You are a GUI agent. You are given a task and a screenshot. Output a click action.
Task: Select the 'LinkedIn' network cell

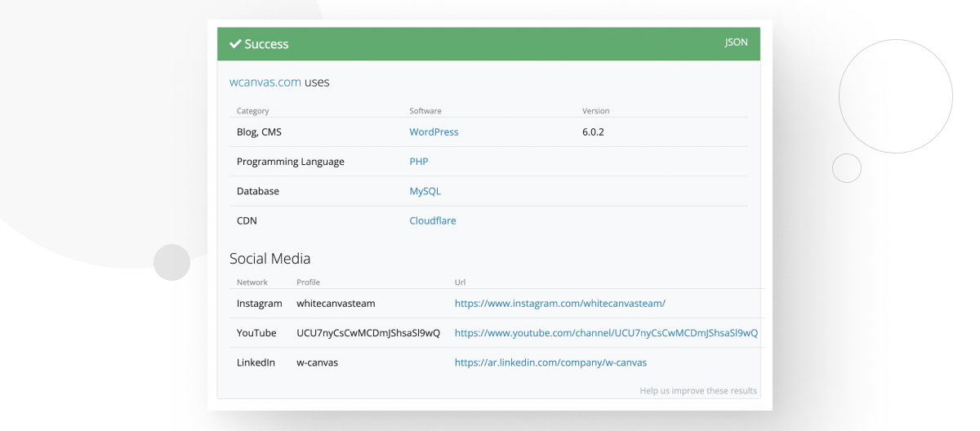pos(256,362)
